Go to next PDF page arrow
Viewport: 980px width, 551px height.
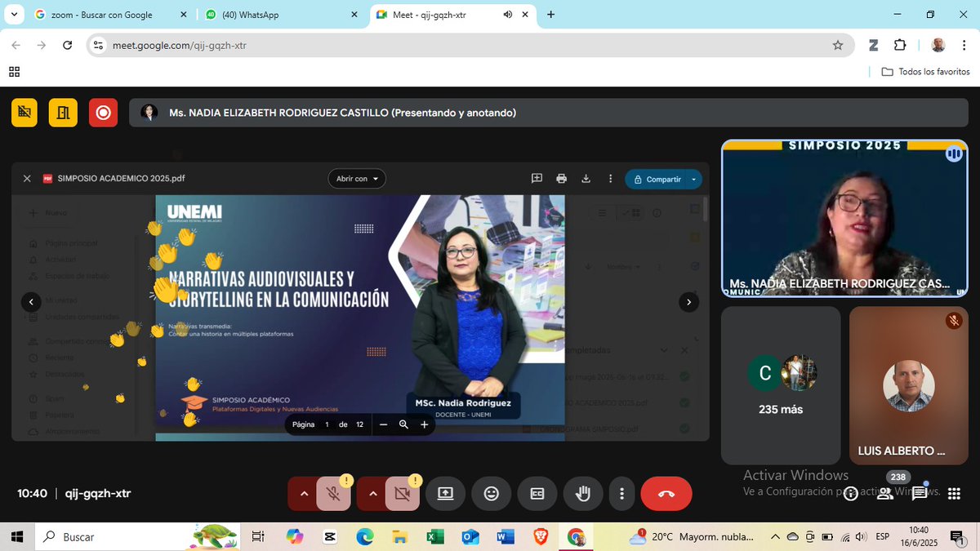[x=688, y=302]
